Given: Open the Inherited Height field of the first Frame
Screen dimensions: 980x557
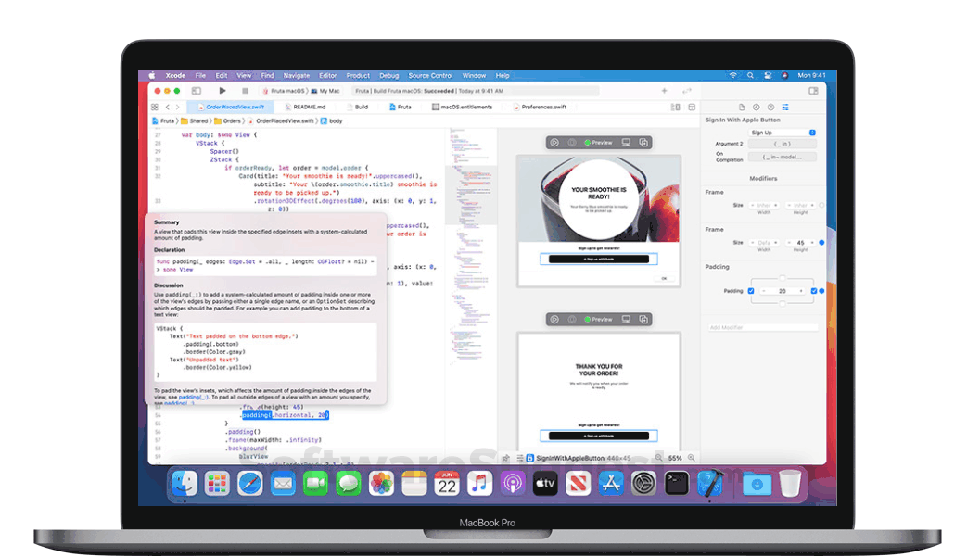Looking at the screenshot, I should 801,205.
